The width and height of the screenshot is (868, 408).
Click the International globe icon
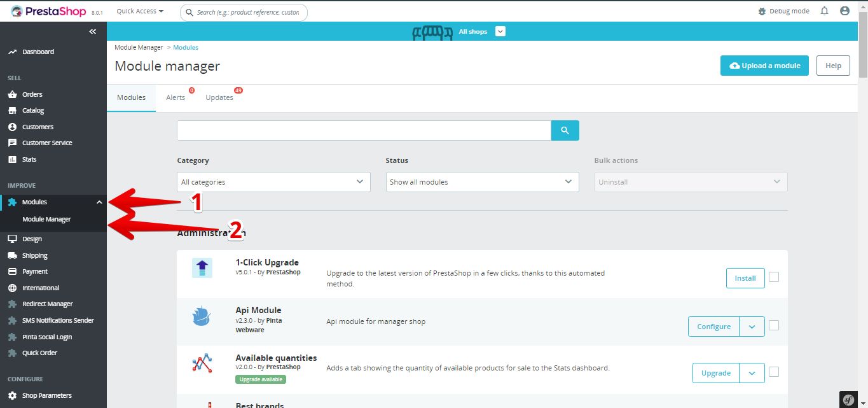[12, 288]
